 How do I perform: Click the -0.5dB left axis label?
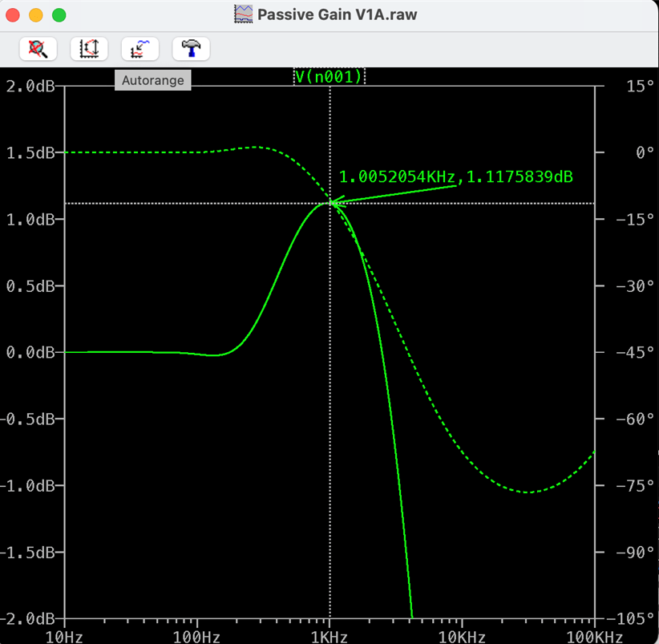coord(28,419)
